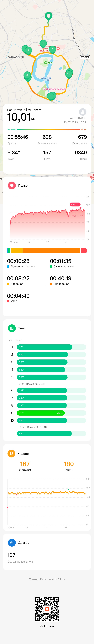Click the kilometer 1 pace bar 6'7"

click(44, 347)
